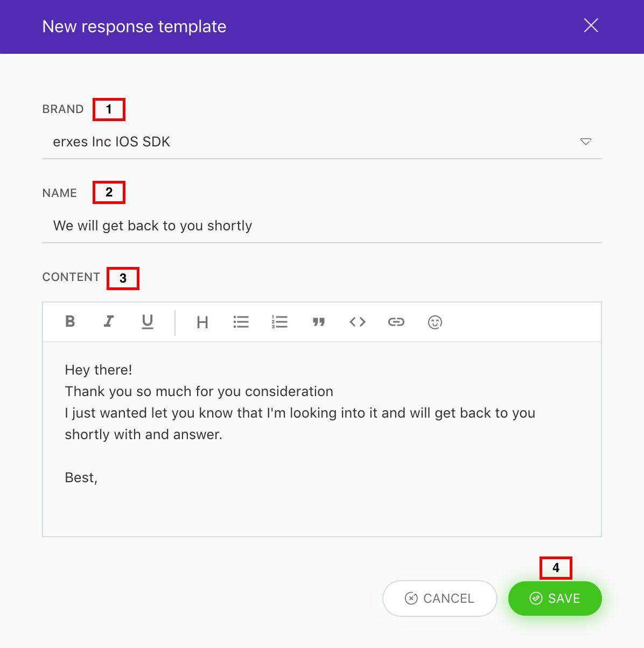Insert a numbered list
This screenshot has width=644, height=648.
point(279,322)
